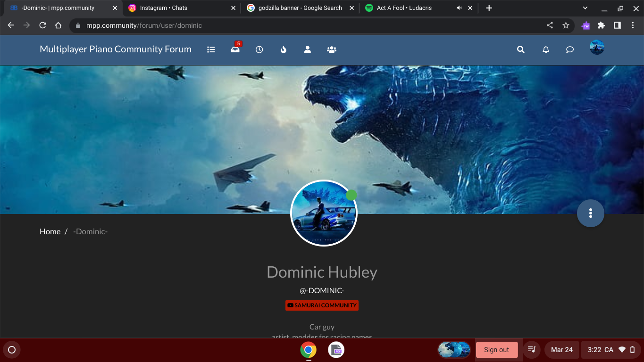
Task: Open a new browser tab
Action: click(x=489, y=8)
